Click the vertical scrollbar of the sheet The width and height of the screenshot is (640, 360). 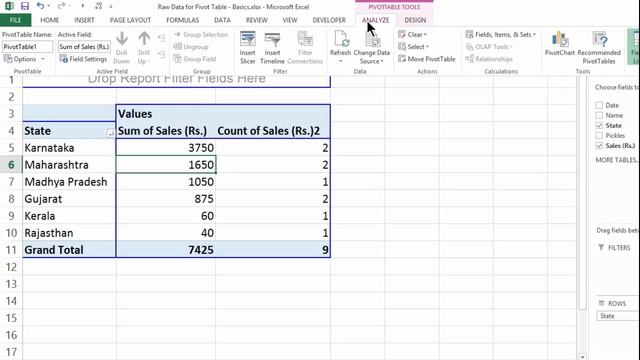(582, 193)
